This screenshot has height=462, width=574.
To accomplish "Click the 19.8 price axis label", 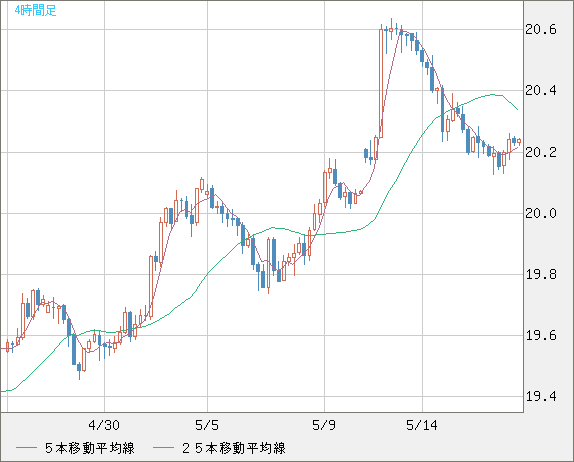I will 541,274.
